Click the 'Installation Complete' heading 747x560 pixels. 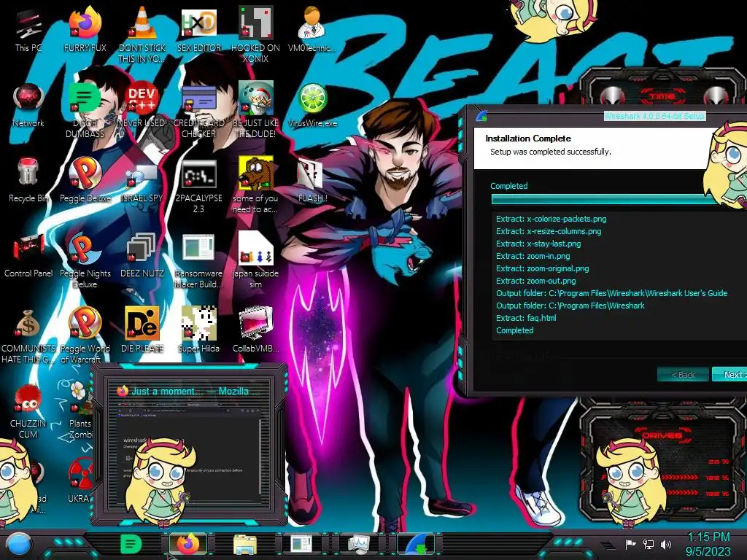pos(528,139)
